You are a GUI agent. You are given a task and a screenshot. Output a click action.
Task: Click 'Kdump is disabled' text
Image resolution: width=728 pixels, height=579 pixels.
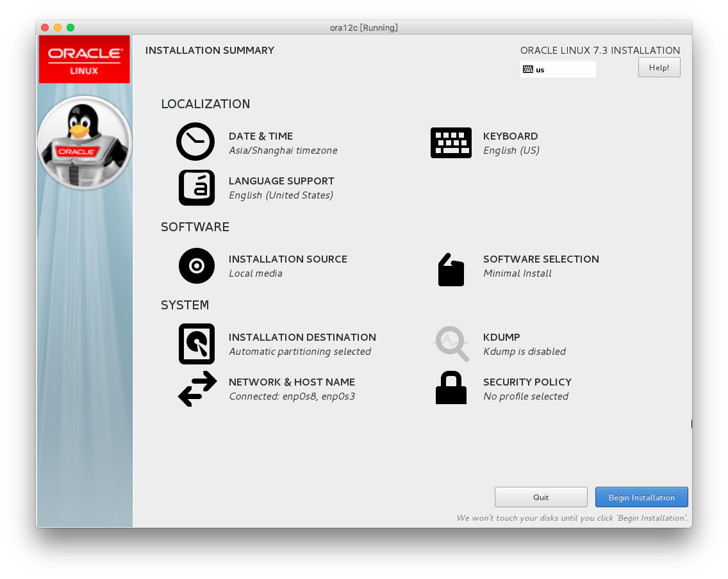[x=525, y=352]
